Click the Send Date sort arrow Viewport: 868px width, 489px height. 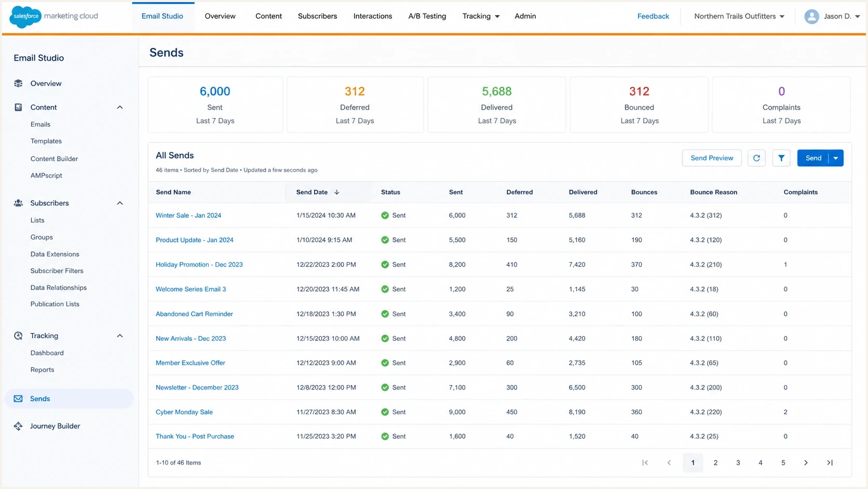coord(337,192)
